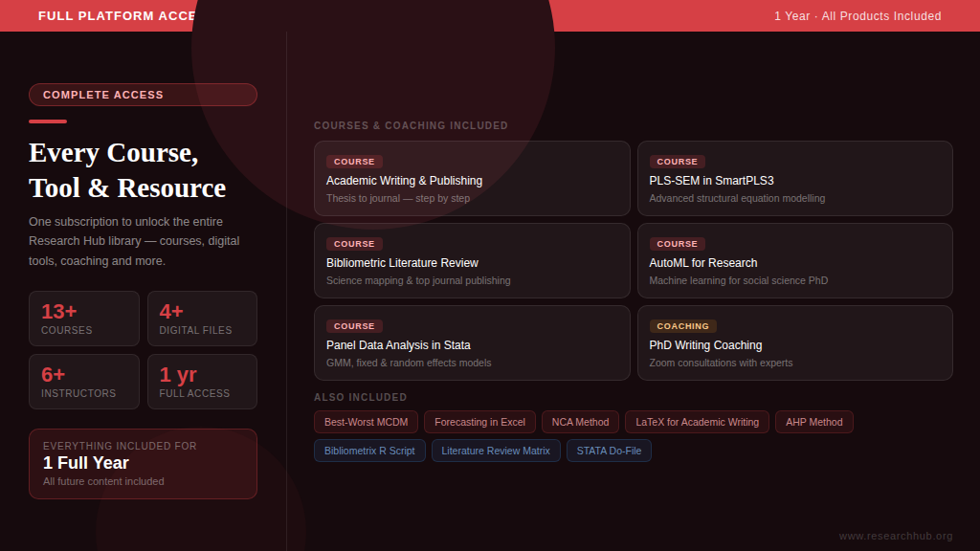Screen dimensions: 980x551
Task: Click the LaTeX for Academic Writing chip
Action: [697, 422]
